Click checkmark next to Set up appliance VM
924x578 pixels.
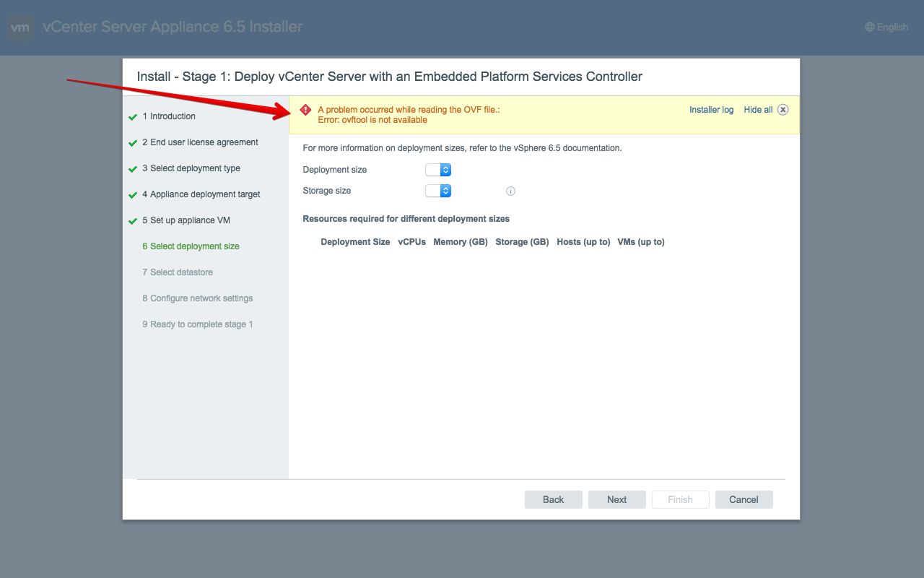(x=133, y=221)
